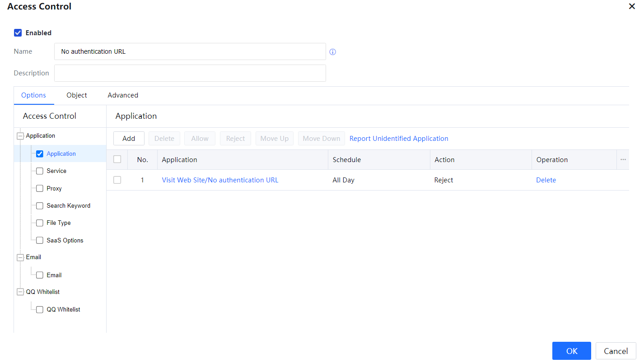The height and width of the screenshot is (363, 644).
Task: Open Visit Web Site/No authentication URL entry
Action: point(220,180)
